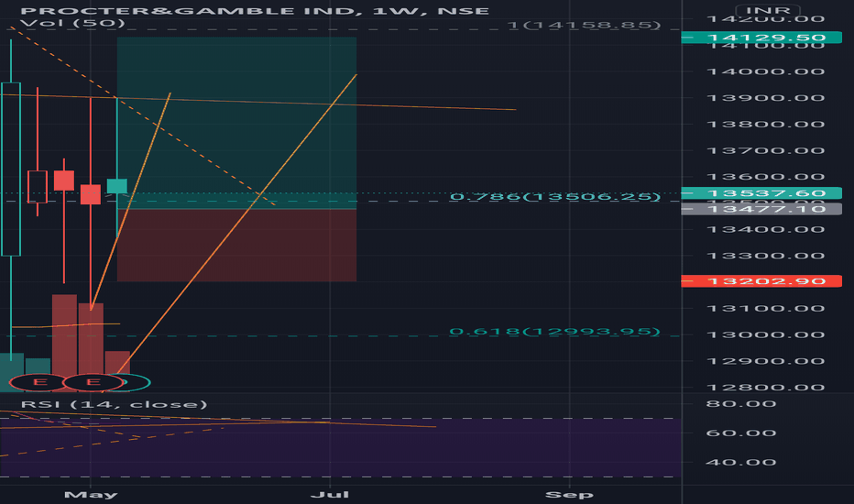Click the 40.00 level on the RSI axis
Viewport: 854px width, 504px height.
tap(740, 463)
